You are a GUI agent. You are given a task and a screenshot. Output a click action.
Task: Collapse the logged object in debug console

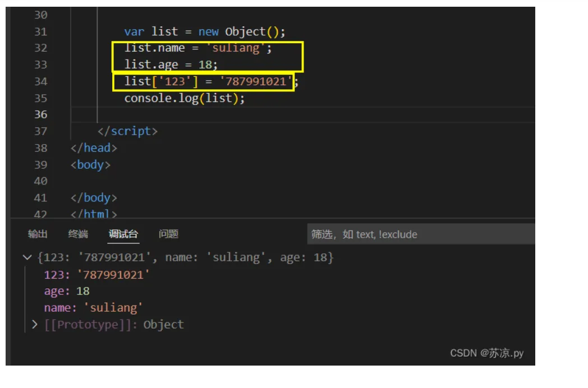coord(27,257)
